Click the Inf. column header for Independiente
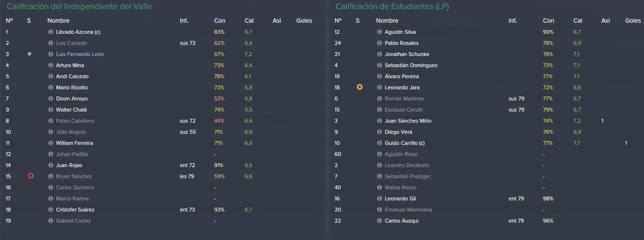 tap(184, 21)
